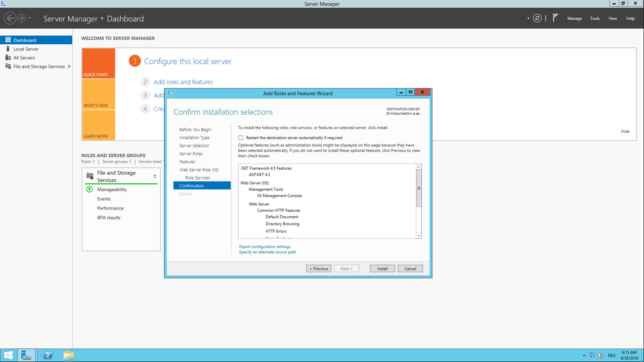
Task: Click Export configuration settings link
Action: pos(265,247)
